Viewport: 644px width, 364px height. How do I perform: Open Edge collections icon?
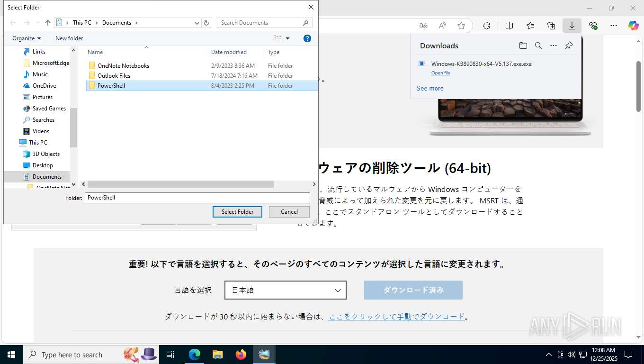551,26
